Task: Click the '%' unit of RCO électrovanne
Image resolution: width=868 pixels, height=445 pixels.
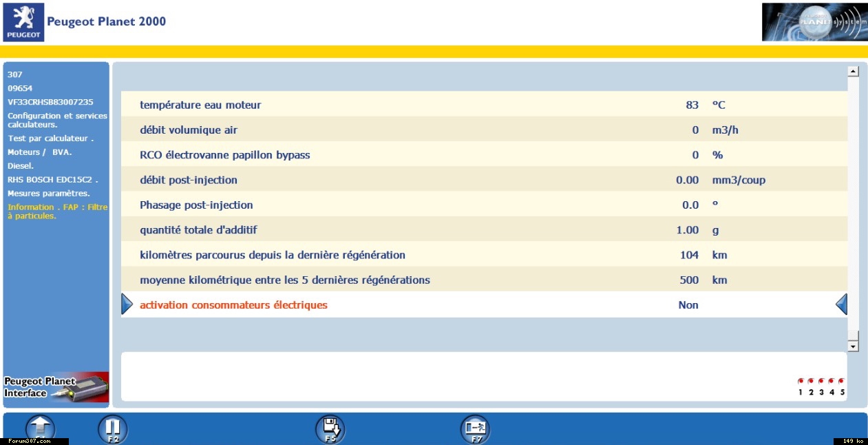Action: [x=717, y=155]
